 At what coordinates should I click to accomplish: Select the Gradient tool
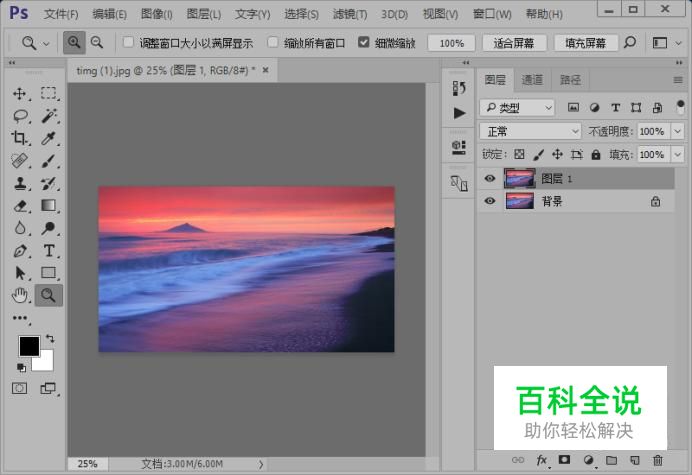[49, 206]
